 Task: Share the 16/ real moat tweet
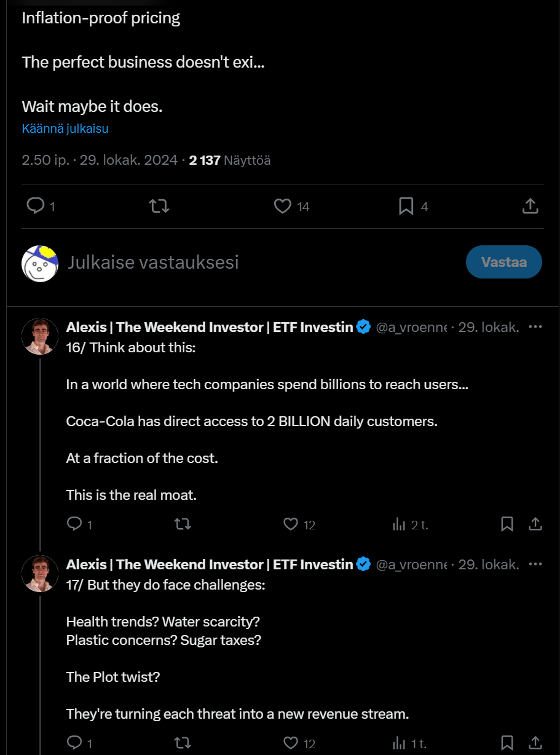(x=535, y=524)
